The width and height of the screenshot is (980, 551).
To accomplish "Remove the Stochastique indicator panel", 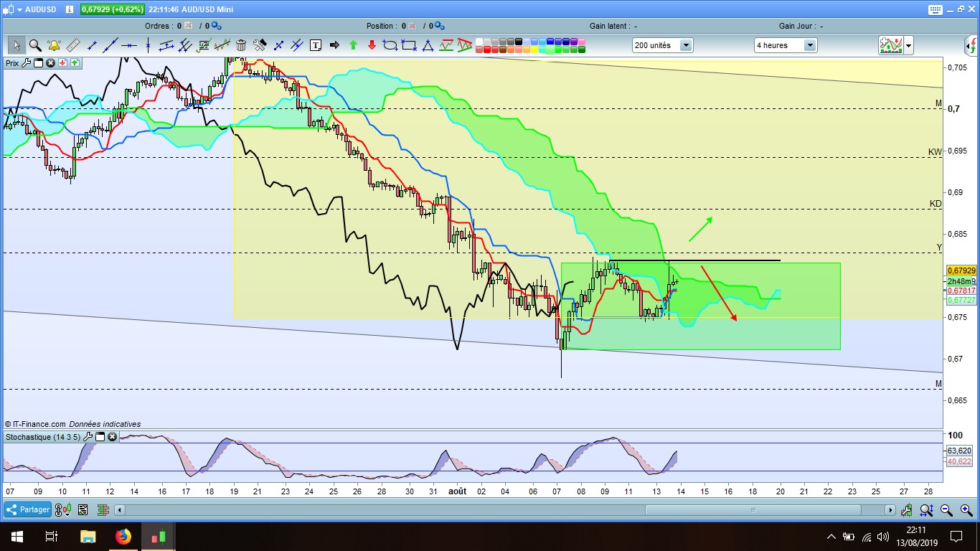I will (112, 436).
